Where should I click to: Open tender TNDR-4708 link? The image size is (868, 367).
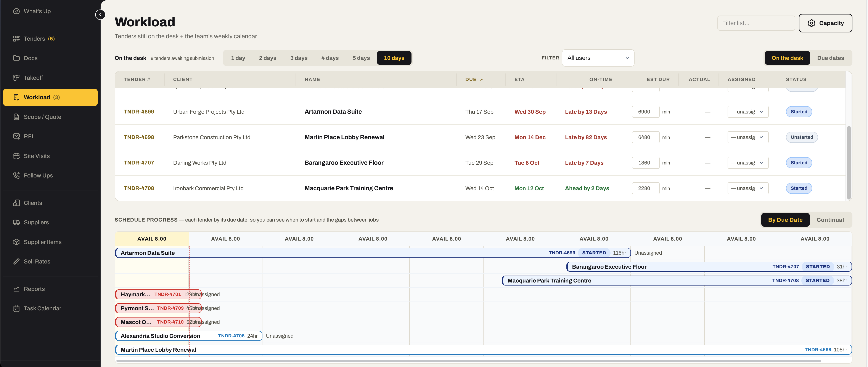[138, 188]
